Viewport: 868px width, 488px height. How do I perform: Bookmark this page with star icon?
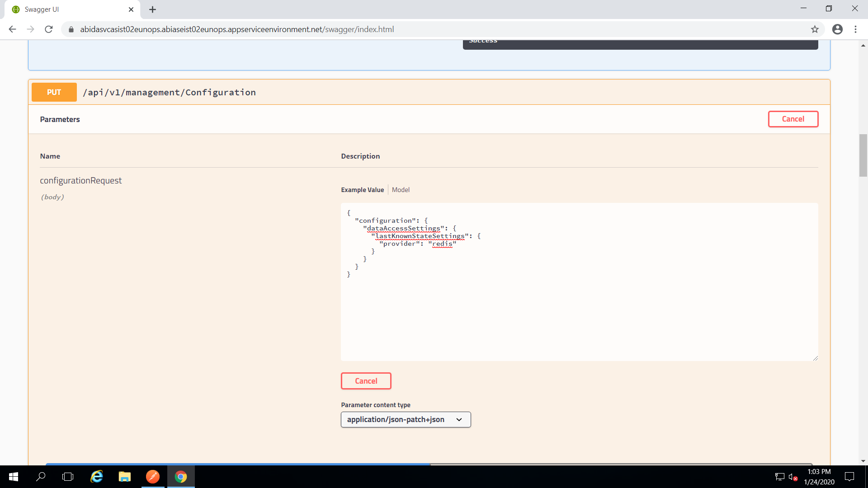click(815, 29)
